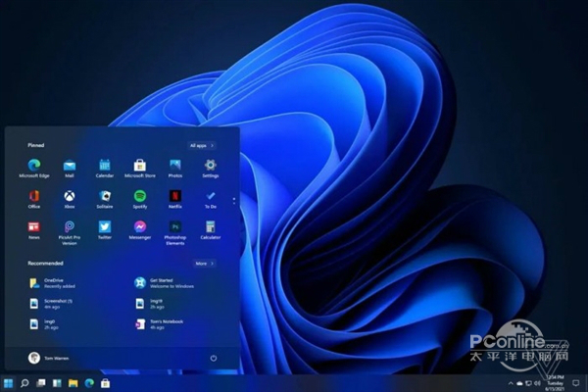Click the Windows Start button on taskbar
The image size is (588, 392).
pos(8,383)
